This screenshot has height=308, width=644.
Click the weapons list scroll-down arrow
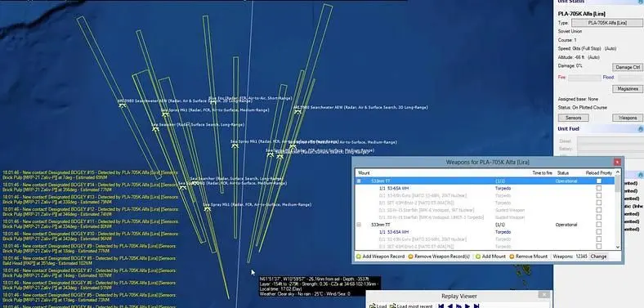(x=618, y=247)
